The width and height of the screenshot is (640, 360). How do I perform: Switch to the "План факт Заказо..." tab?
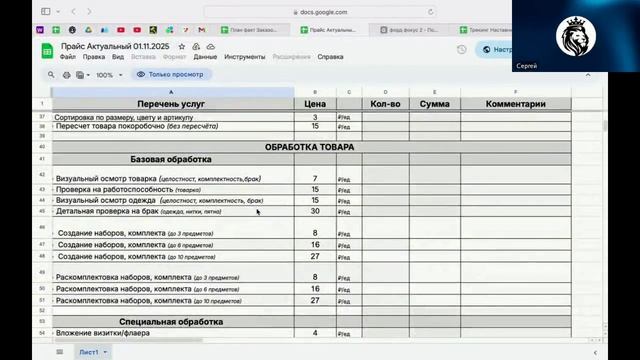pyautogui.click(x=249, y=30)
